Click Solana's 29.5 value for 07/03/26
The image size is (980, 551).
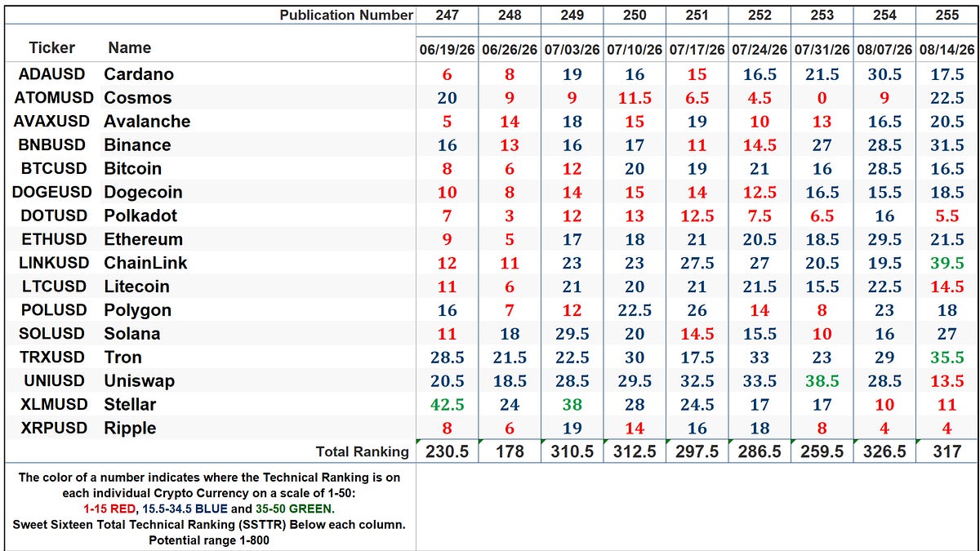coord(572,335)
